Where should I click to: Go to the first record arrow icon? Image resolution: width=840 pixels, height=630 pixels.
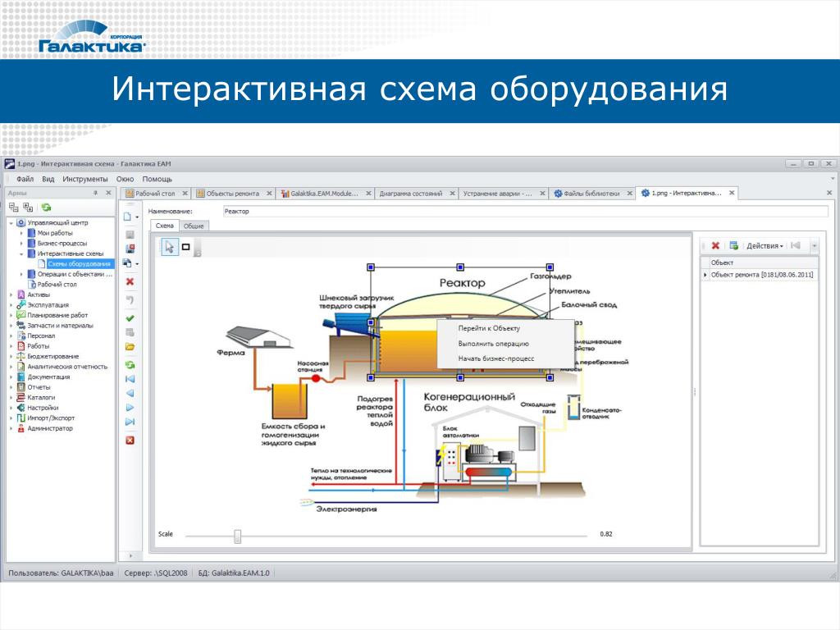[x=130, y=379]
